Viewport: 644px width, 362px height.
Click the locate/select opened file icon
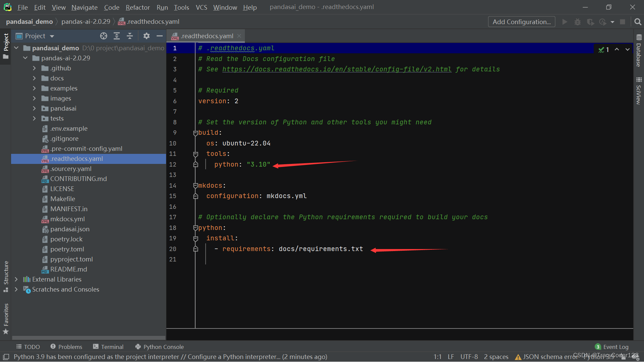(x=104, y=36)
